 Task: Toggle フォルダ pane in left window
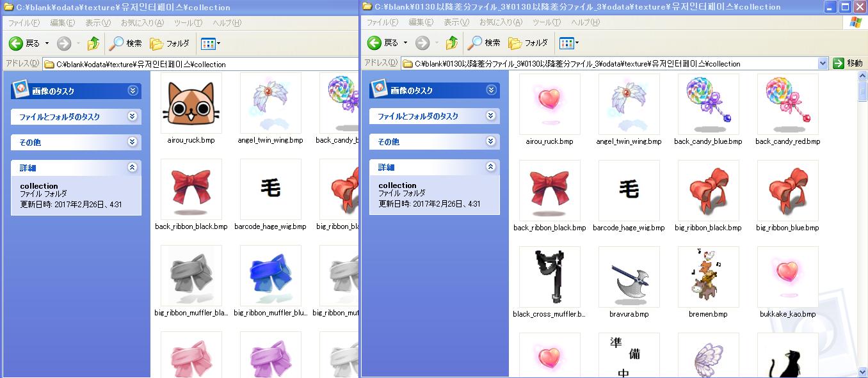(x=170, y=43)
